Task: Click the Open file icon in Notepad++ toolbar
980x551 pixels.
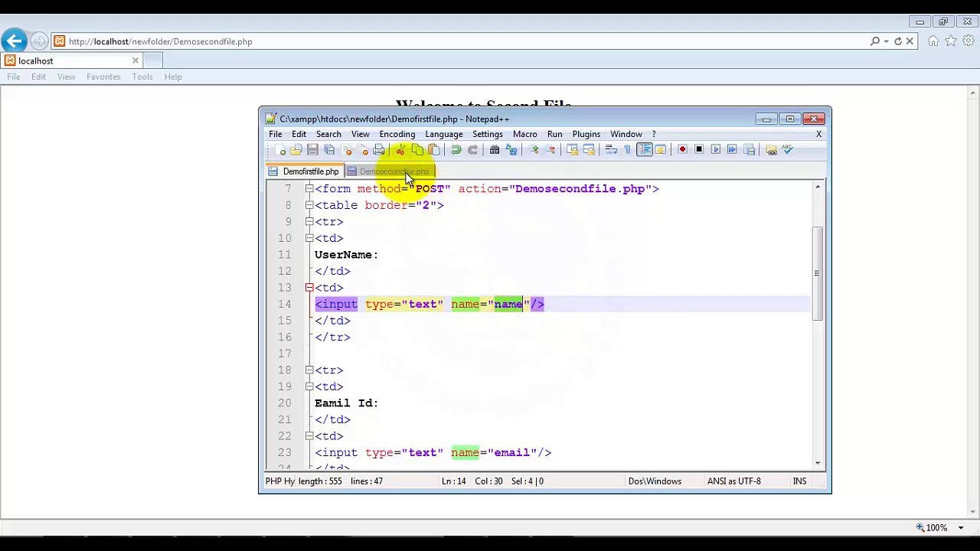Action: (296, 150)
